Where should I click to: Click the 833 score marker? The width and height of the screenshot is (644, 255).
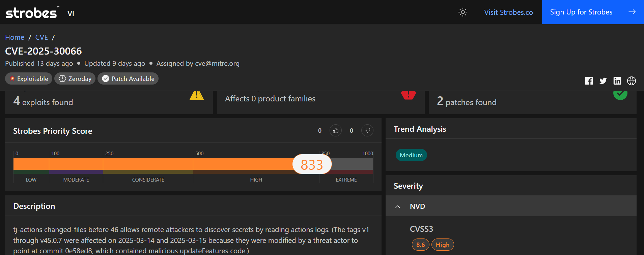(x=312, y=164)
